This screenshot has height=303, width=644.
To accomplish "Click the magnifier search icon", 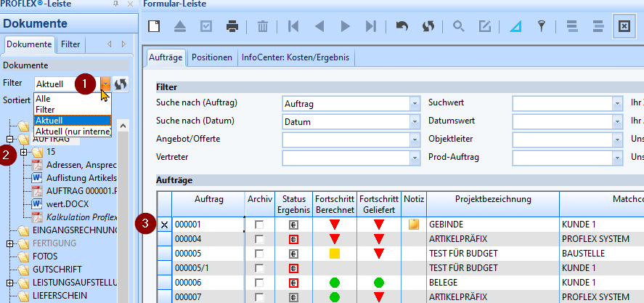I will pyautogui.click(x=458, y=27).
